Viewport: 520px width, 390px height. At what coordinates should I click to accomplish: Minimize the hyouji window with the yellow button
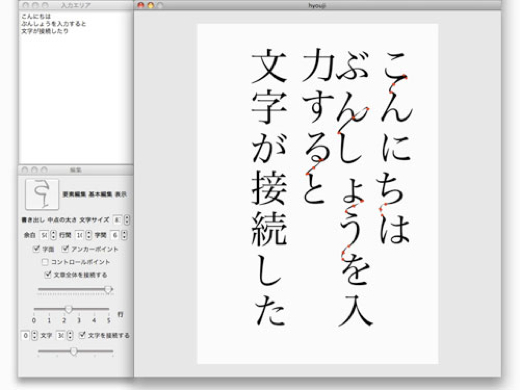[x=150, y=5]
